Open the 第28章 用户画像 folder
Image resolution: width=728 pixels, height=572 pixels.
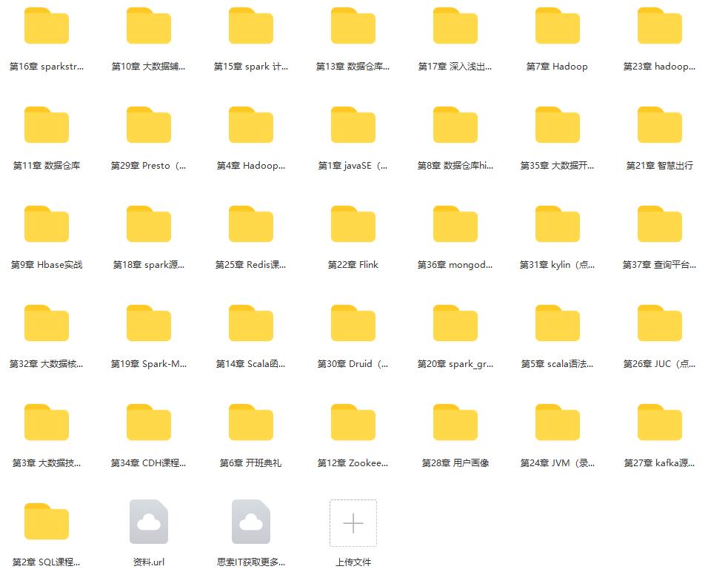point(455,423)
